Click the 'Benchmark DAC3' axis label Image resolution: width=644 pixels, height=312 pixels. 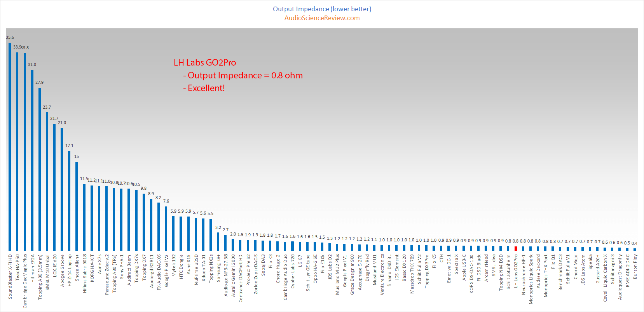pyautogui.click(x=560, y=272)
